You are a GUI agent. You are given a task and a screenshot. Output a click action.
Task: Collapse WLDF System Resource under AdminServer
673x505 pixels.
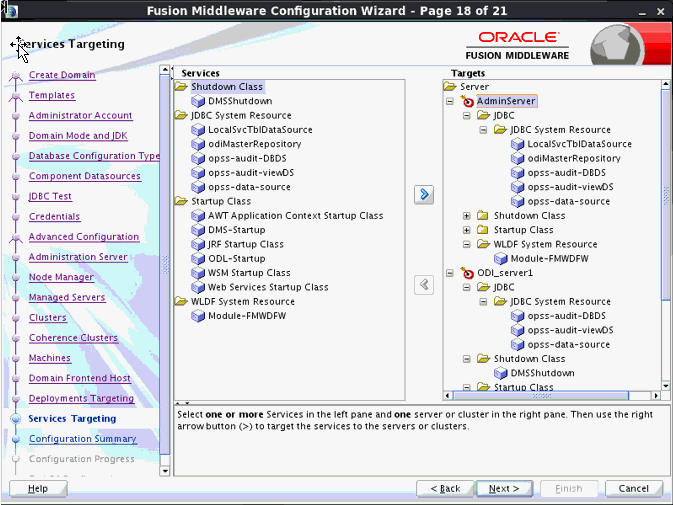(x=467, y=245)
